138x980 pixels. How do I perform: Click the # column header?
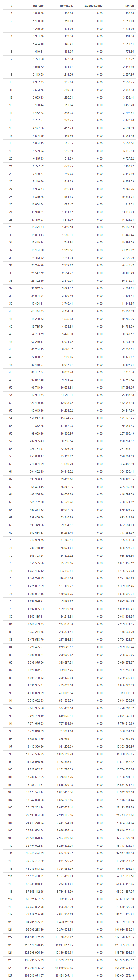coord(11,6)
